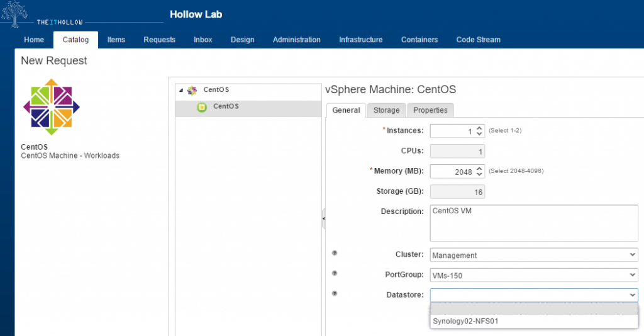Collapse the left tree panel splitter arrow
The image size is (644, 336).
pyautogui.click(x=323, y=218)
